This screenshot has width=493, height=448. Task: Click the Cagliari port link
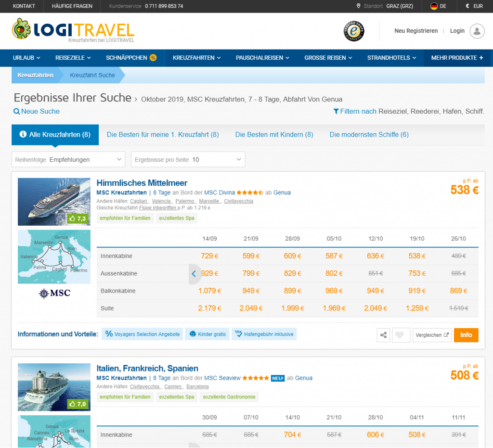(x=139, y=201)
